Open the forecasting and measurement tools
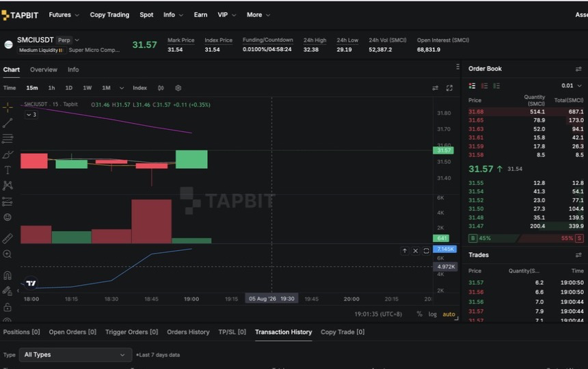The image size is (588, 369). point(8,202)
